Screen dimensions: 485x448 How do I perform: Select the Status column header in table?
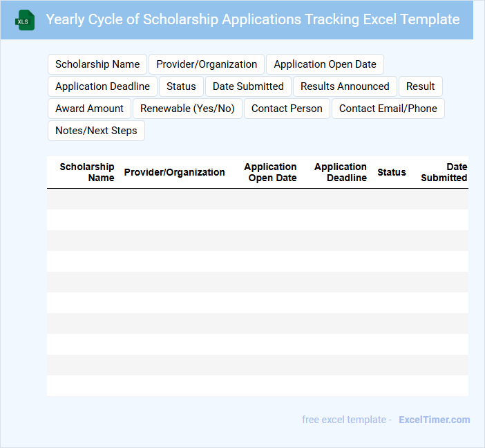click(x=392, y=172)
